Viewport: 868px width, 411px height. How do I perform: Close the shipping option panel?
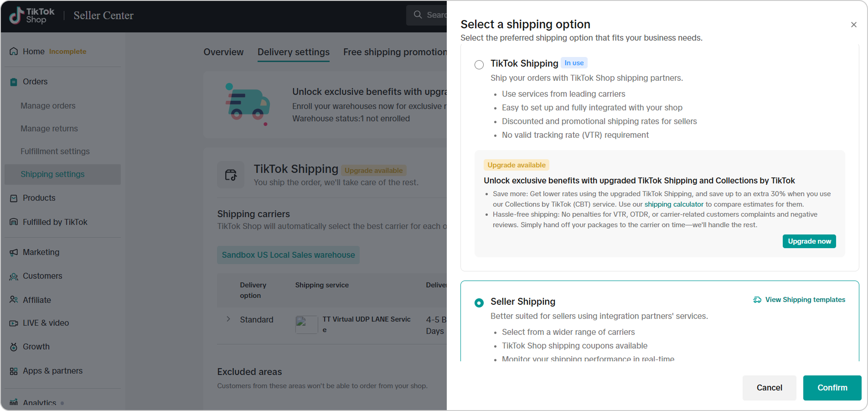coord(853,25)
